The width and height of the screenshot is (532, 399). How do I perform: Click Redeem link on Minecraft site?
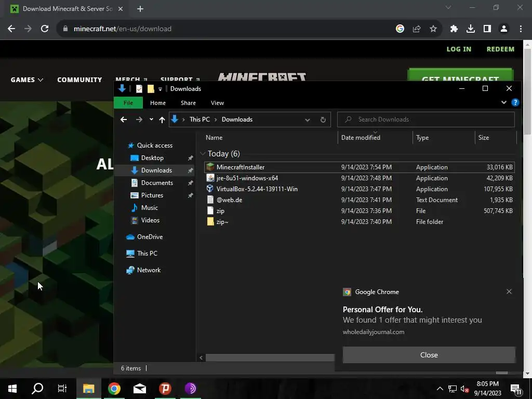click(500, 49)
